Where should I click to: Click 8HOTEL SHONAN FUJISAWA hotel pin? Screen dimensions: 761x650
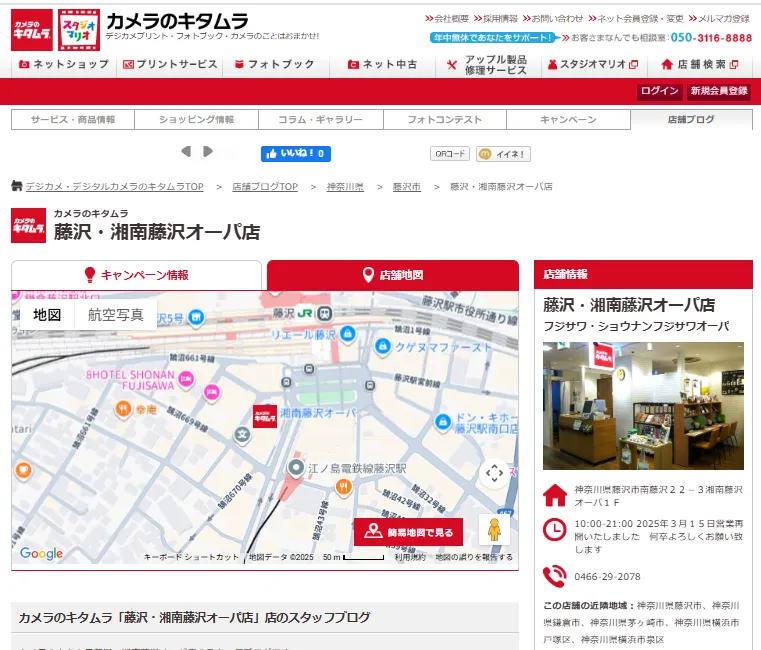click(x=186, y=379)
